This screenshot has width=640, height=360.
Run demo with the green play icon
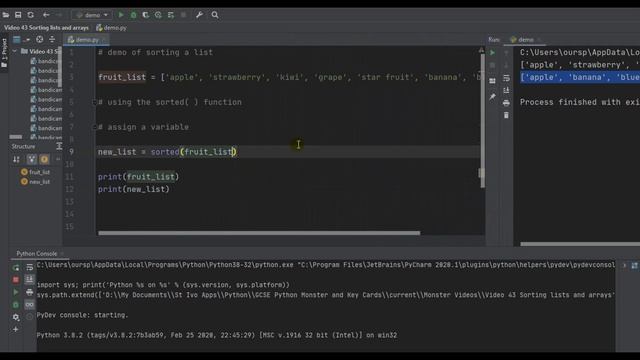point(121,15)
